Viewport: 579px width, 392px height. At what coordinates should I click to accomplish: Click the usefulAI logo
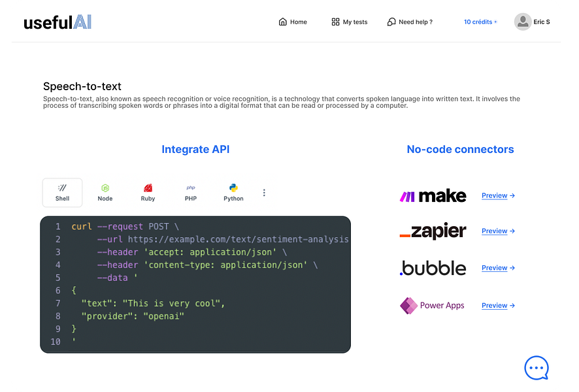click(x=58, y=22)
